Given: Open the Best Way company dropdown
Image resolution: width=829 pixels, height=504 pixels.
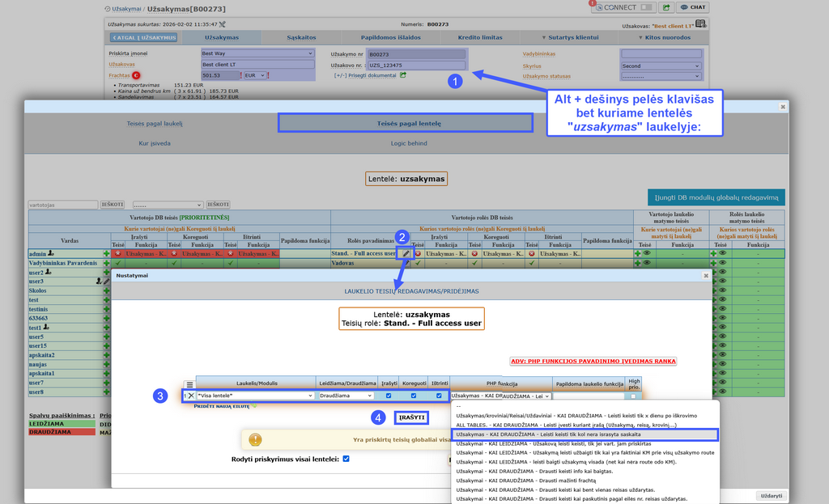Looking at the screenshot, I should [x=257, y=53].
